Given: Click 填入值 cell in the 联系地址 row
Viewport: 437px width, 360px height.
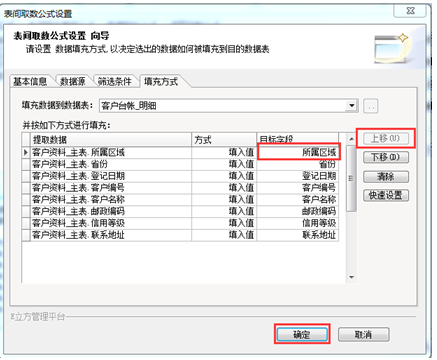Looking at the screenshot, I should coord(224,235).
